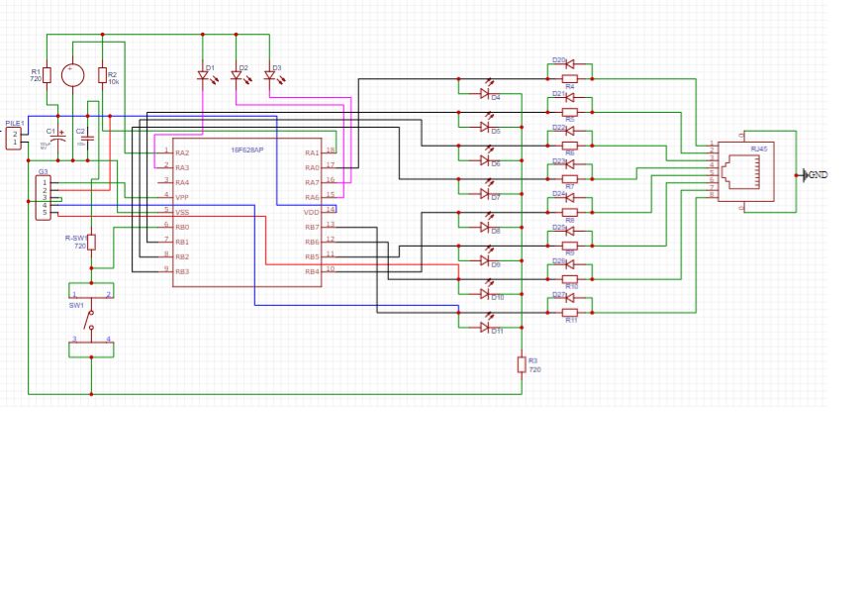Select capacitor C2 beside C1
Viewport: 868px width, 604px height.
click(85, 139)
